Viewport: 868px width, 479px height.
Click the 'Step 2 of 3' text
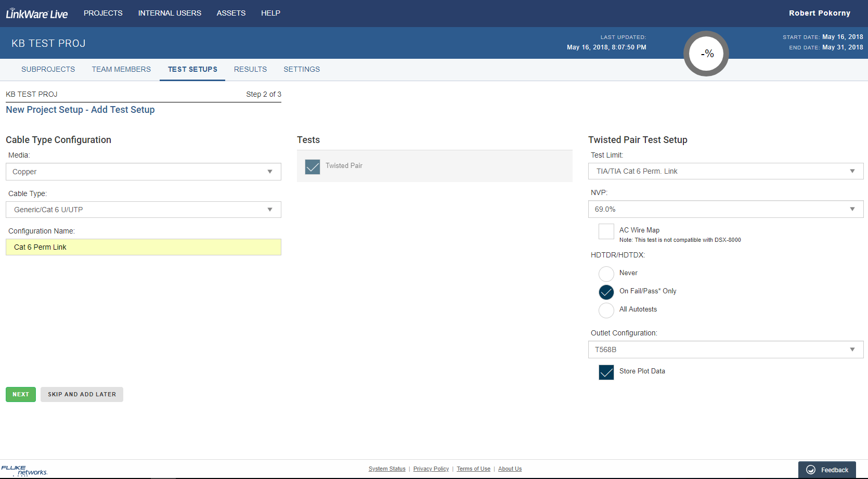click(x=264, y=94)
